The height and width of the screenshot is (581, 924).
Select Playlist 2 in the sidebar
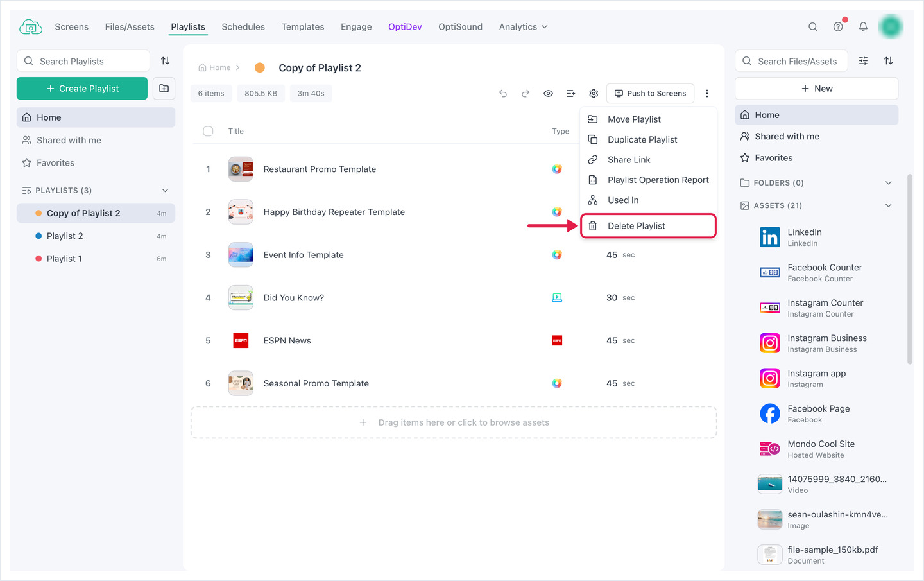tap(96, 236)
